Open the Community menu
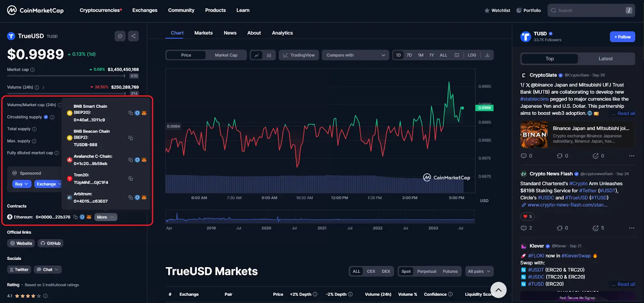This screenshot has height=303, width=644. coord(181,10)
